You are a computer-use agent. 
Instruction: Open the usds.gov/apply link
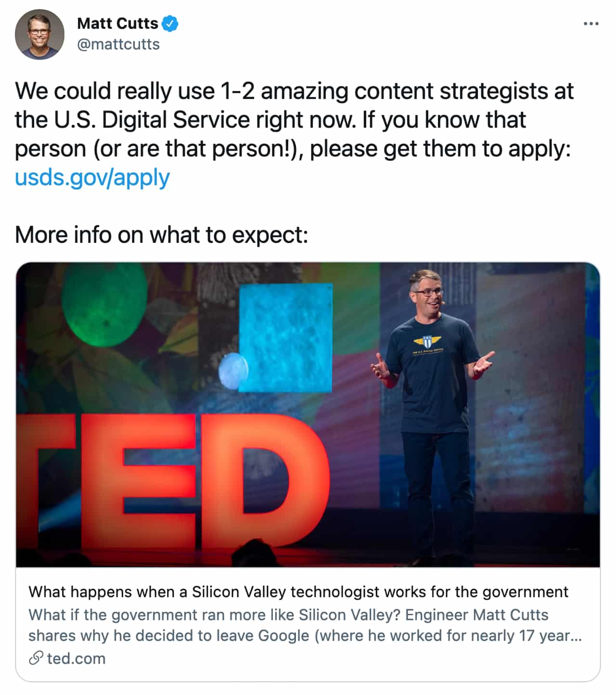(x=92, y=177)
